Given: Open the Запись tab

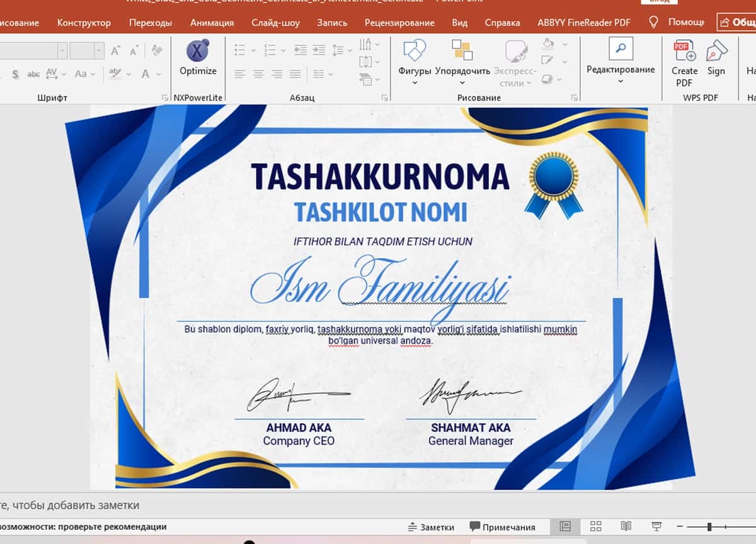Looking at the screenshot, I should 332,23.
